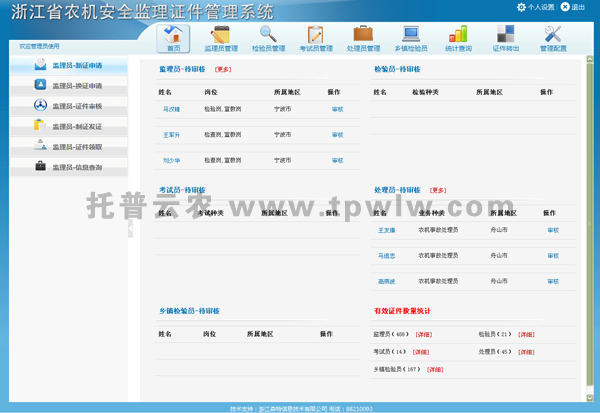
Task: Click the name link 马道忠
Action: [x=388, y=256]
